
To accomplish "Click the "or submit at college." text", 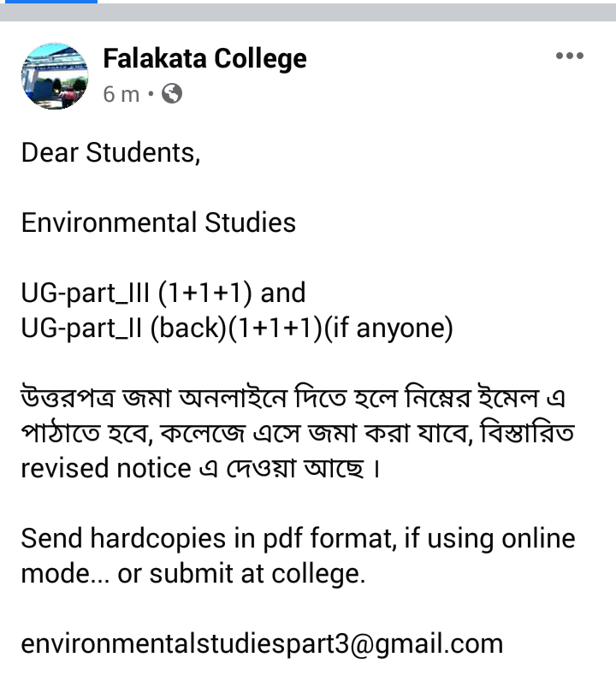I will (x=242, y=574).
